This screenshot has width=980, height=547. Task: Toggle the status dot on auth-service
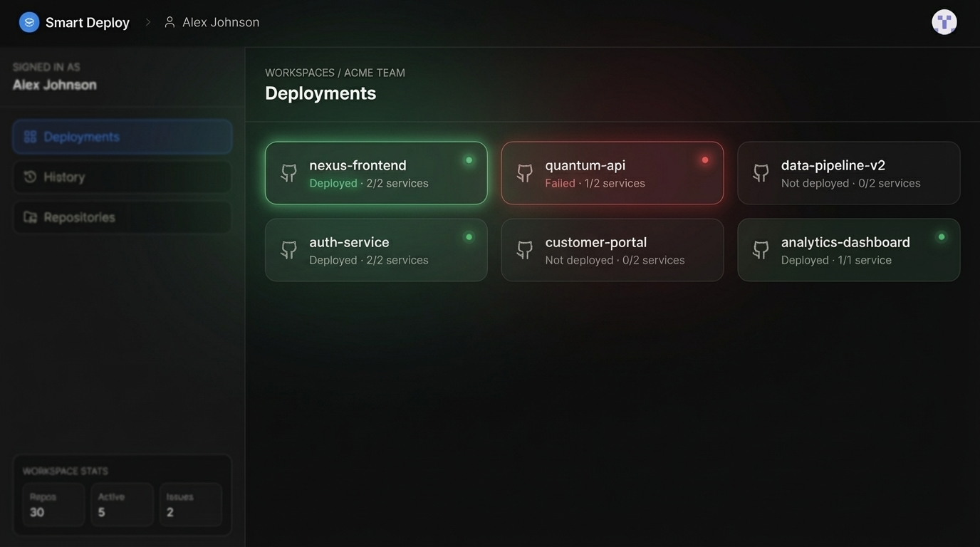pyautogui.click(x=468, y=236)
